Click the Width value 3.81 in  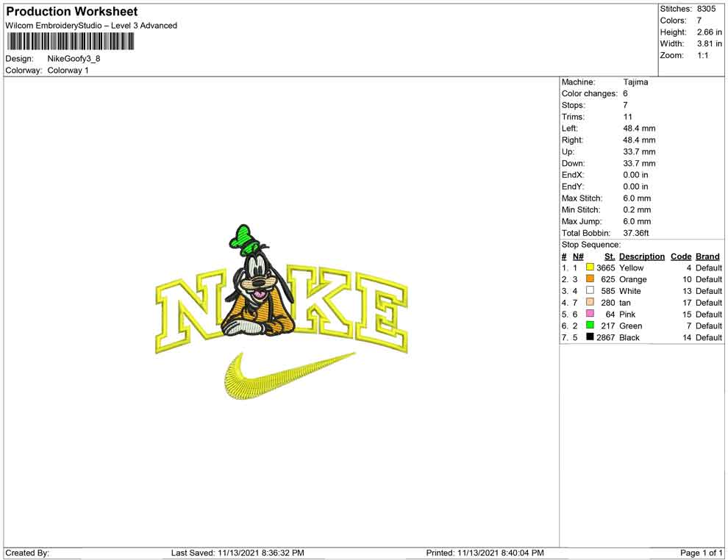(x=710, y=43)
